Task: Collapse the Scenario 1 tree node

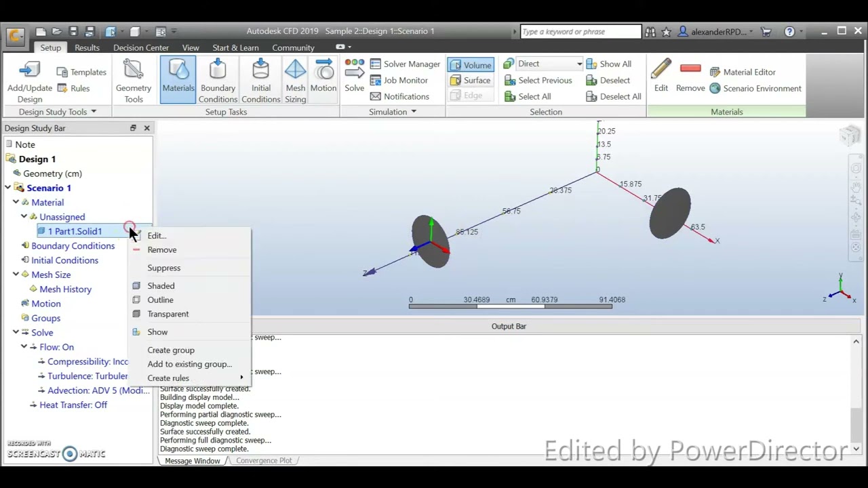Action: pos(7,188)
